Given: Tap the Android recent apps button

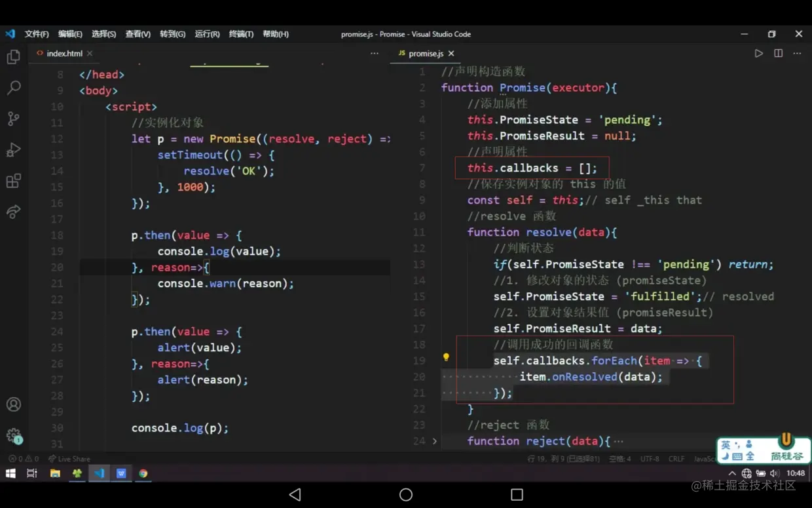Looking at the screenshot, I should (517, 494).
